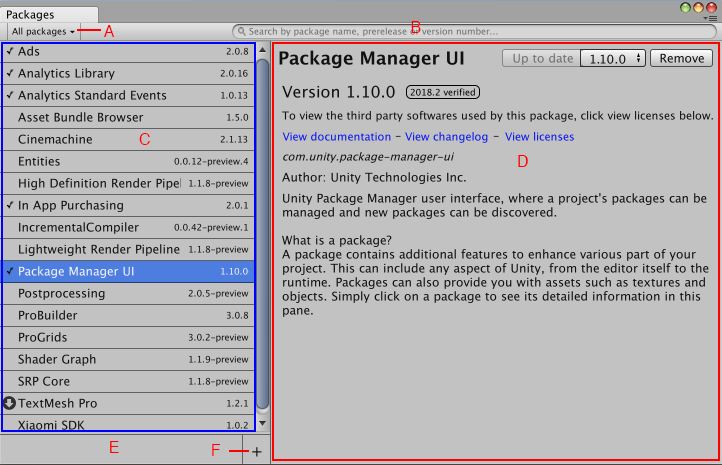Select the ProGrids package
This screenshot has height=465, width=722.
[128, 337]
